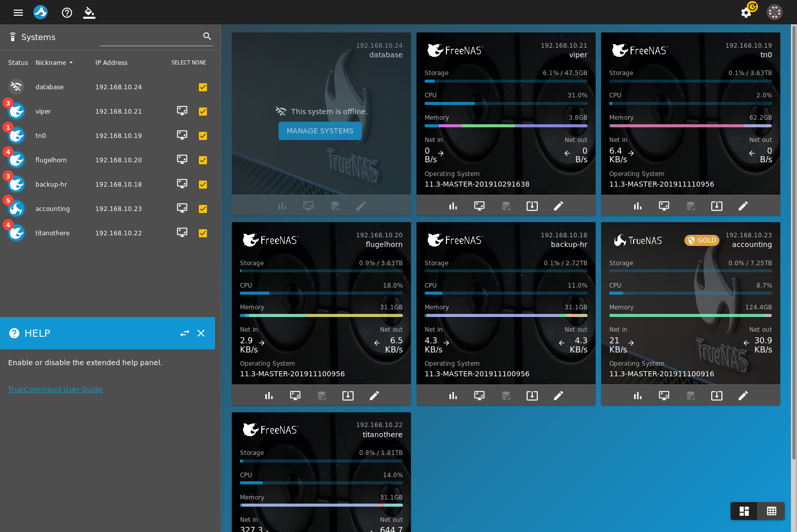The width and height of the screenshot is (797, 532).
Task: Click the systems search magnifier icon
Action: (x=207, y=36)
